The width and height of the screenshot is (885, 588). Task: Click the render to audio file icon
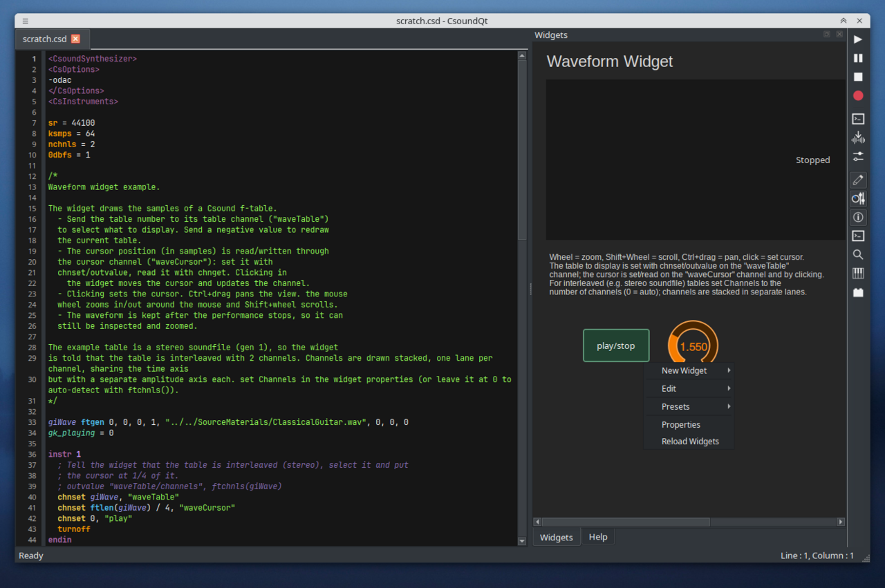858,137
